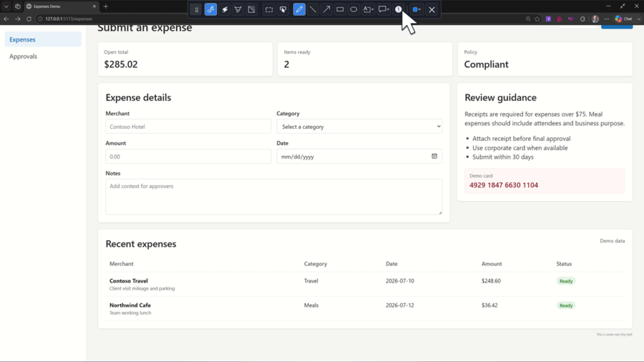Click the Open total $285.02 value
This screenshot has height=362, width=644.
coord(121,65)
